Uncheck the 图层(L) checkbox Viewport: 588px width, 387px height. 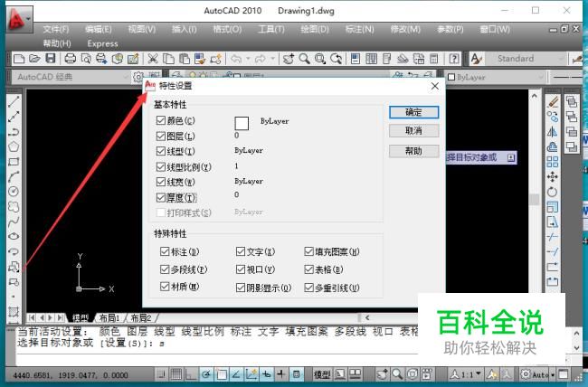161,137
